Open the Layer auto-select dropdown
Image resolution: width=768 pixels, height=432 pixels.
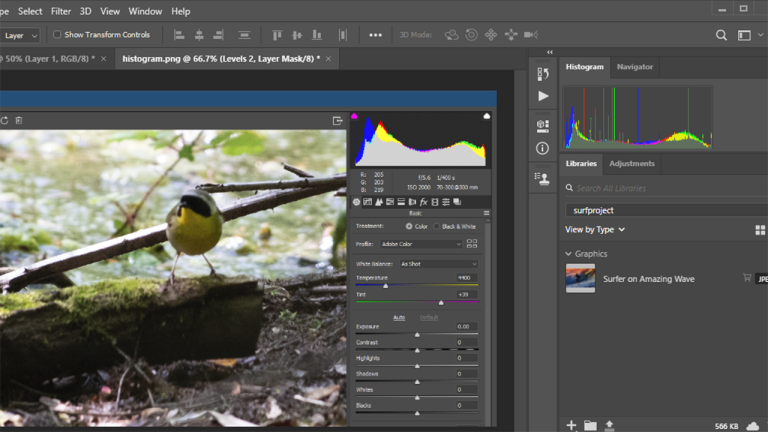[x=20, y=36]
